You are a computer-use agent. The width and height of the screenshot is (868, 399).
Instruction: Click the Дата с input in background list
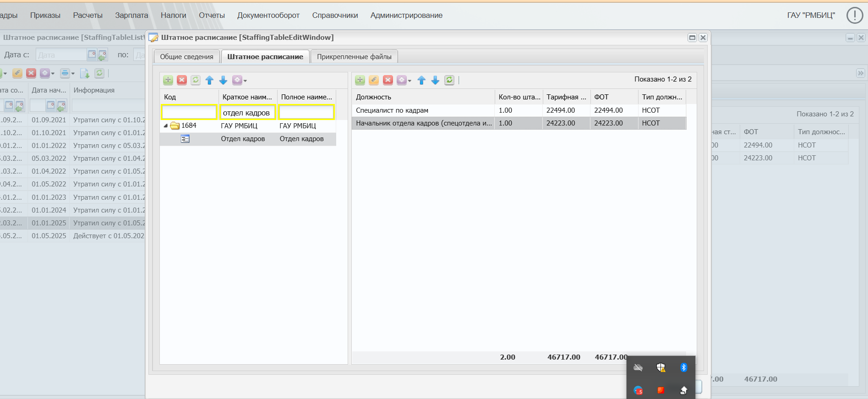tap(61, 55)
